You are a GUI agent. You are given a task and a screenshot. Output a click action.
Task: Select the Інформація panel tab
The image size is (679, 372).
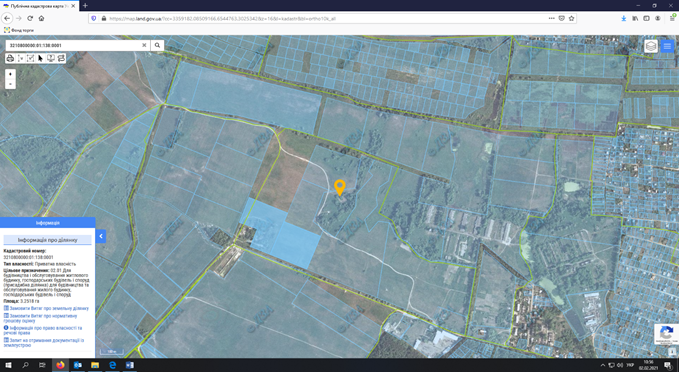pos(48,223)
